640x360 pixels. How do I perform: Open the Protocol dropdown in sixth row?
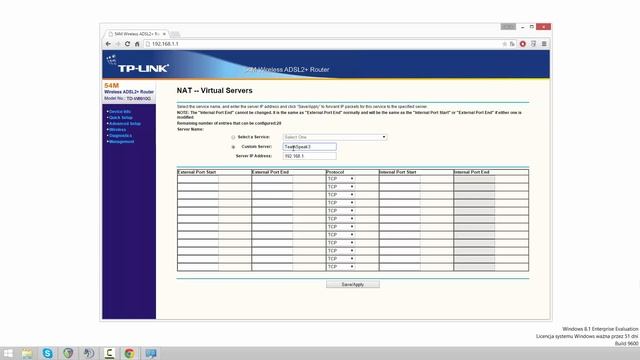coord(340,219)
